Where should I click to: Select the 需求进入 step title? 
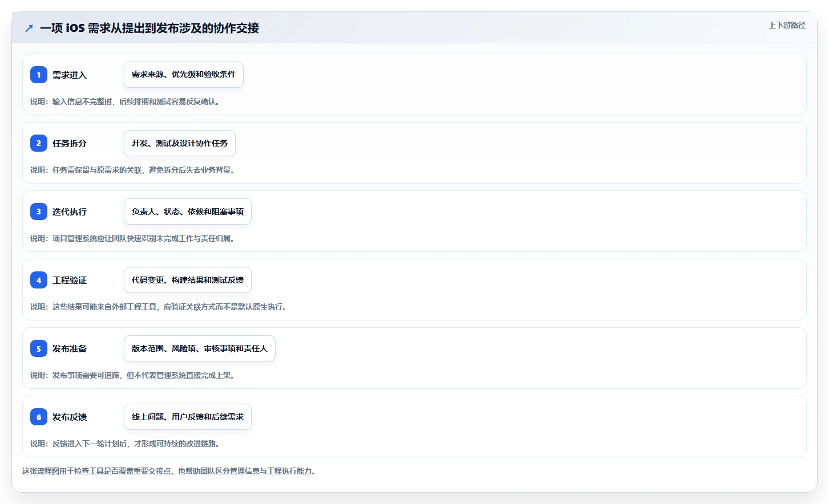click(x=70, y=75)
